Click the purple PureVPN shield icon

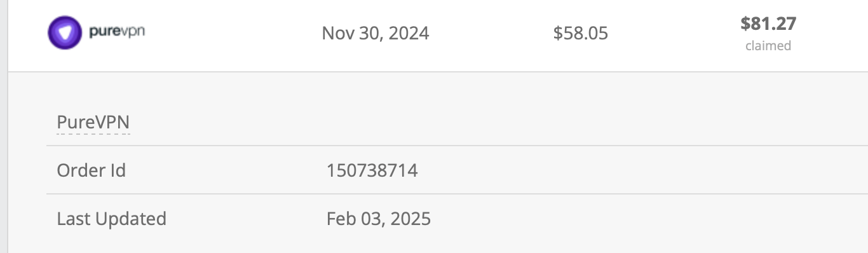coord(65,32)
